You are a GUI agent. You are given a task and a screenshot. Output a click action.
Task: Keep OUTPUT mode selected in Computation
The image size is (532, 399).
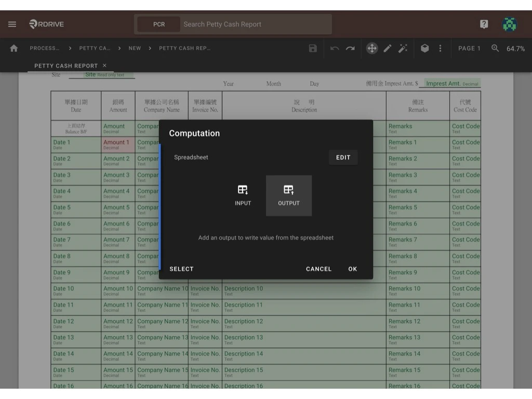click(x=288, y=196)
